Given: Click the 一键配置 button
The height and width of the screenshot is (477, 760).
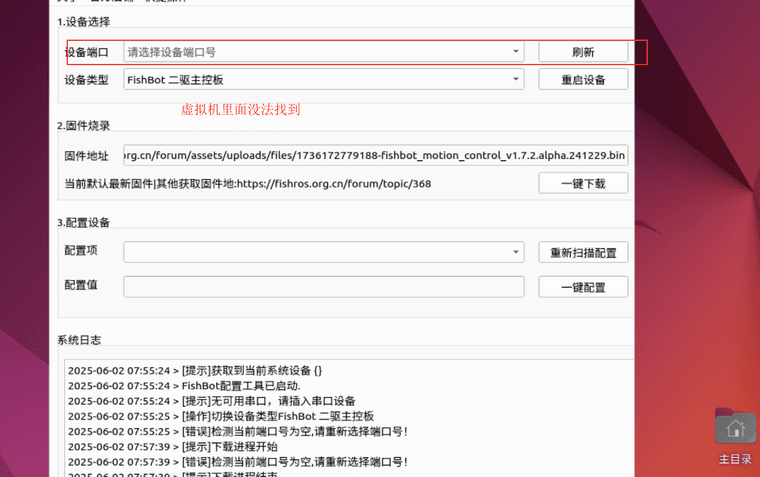Looking at the screenshot, I should [x=583, y=287].
